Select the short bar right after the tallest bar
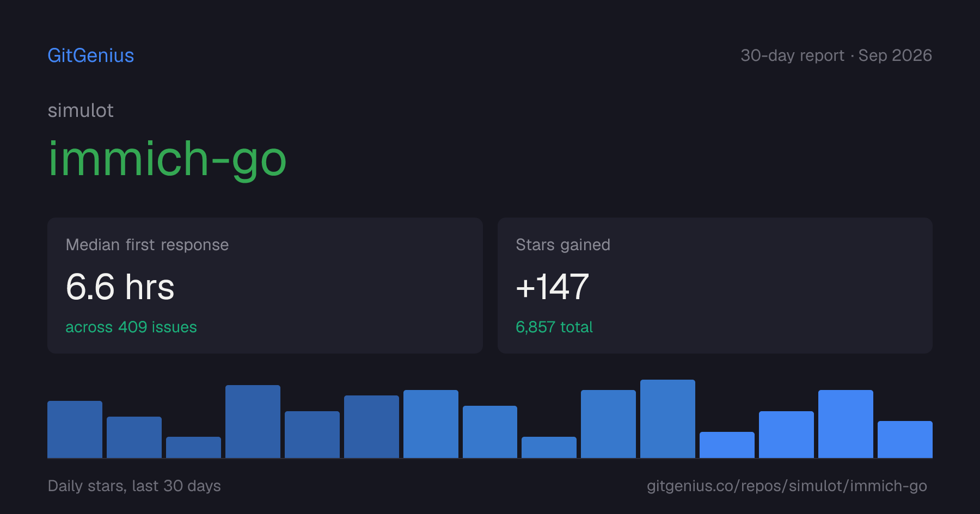 pos(727,445)
